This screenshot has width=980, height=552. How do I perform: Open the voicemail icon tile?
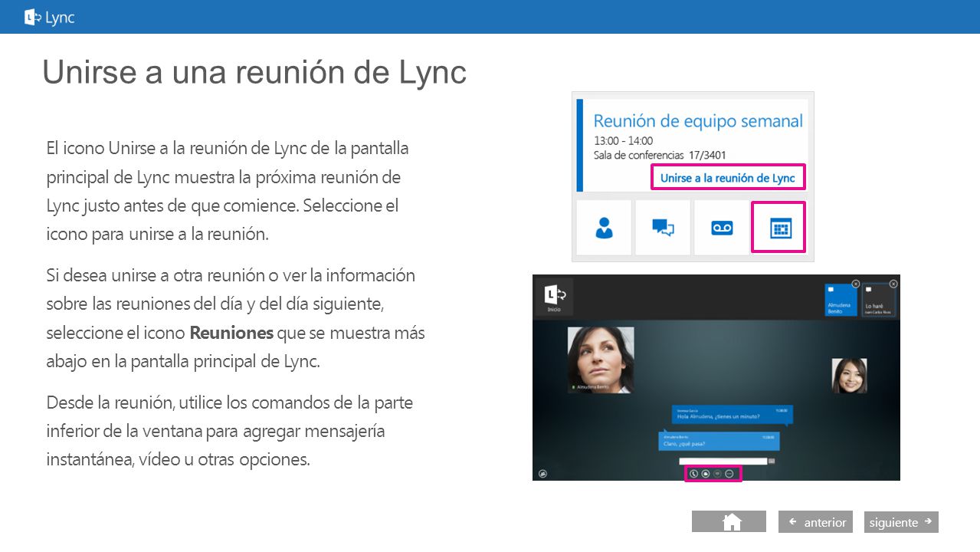click(x=722, y=228)
